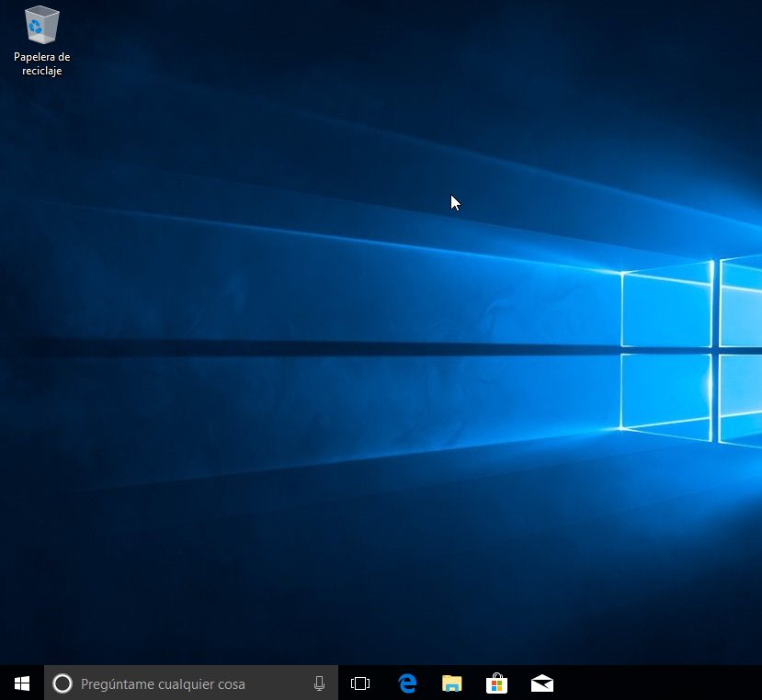The width and height of the screenshot is (762, 700).
Task: Activate the Cortana microphone icon
Action: click(x=319, y=683)
